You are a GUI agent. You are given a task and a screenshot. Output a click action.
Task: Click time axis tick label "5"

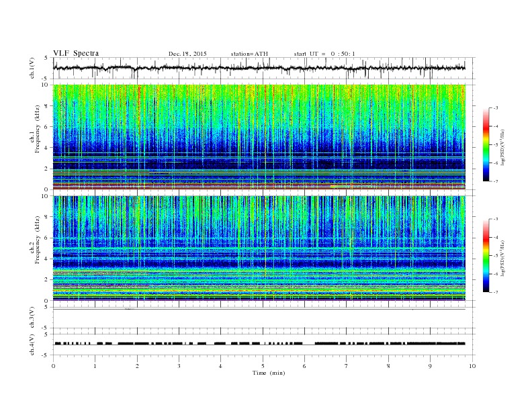tap(263, 366)
